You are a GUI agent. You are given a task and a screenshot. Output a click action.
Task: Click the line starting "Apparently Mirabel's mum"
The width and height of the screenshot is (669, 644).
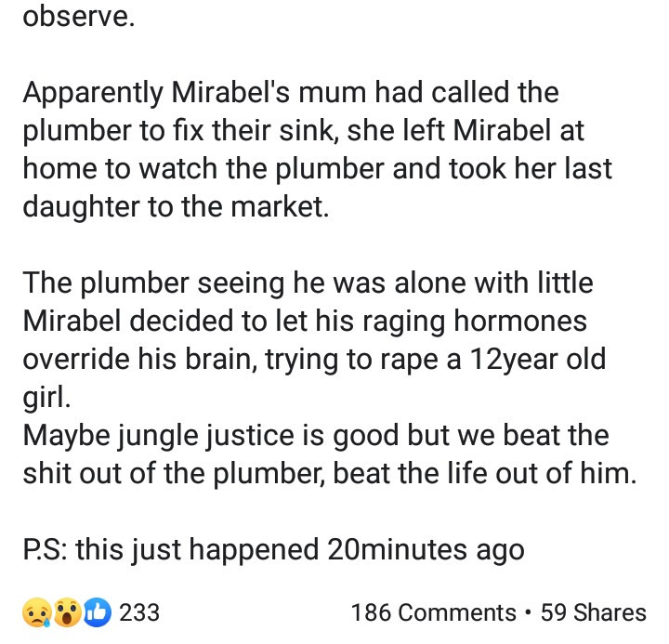point(290,93)
